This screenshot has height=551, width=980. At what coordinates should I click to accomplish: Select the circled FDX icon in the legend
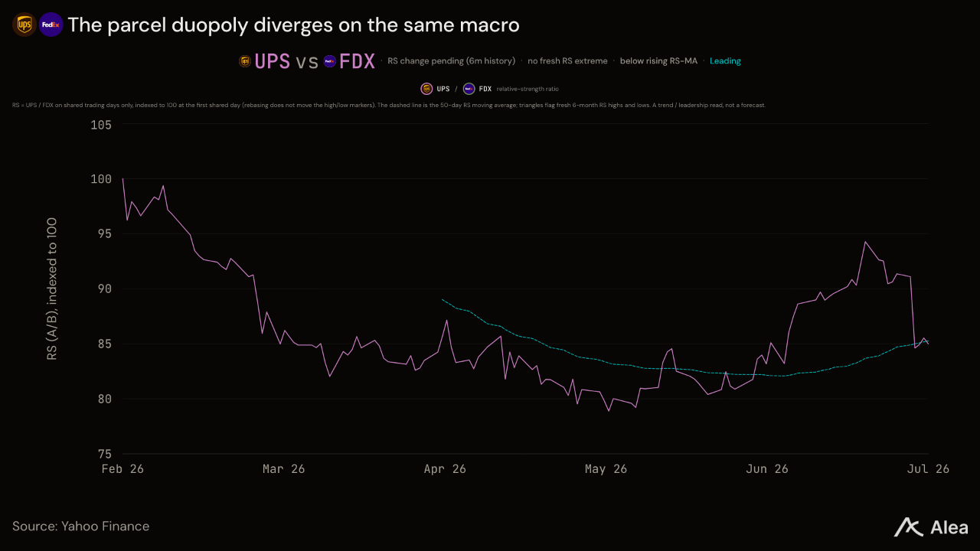469,89
